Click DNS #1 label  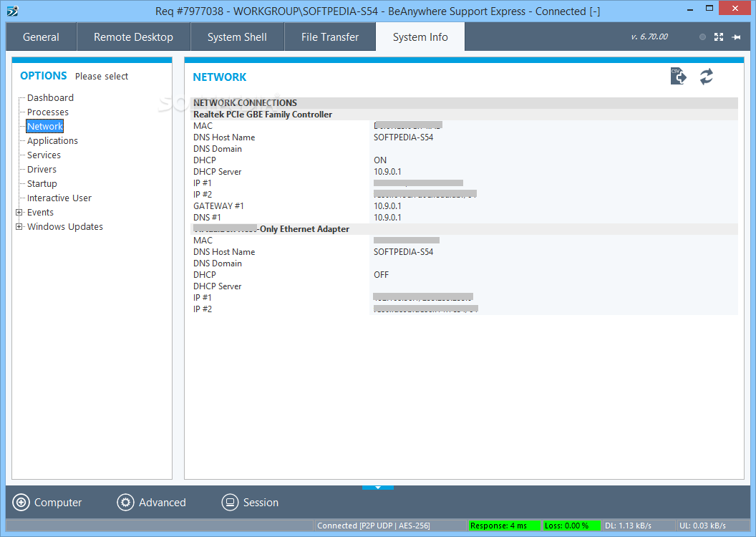pos(207,218)
